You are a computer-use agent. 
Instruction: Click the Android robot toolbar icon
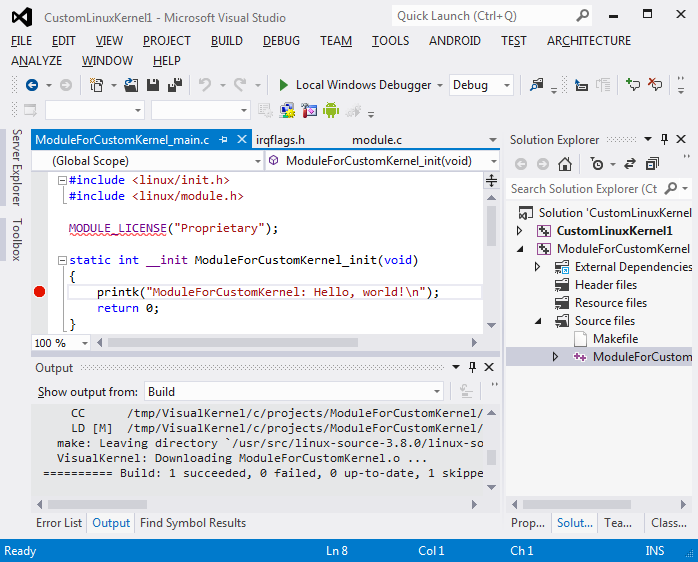[331, 110]
